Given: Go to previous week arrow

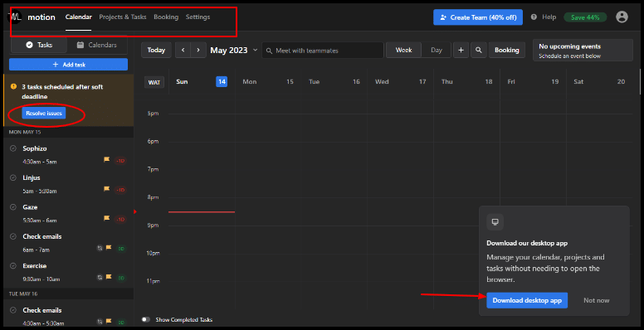Looking at the screenshot, I should point(183,50).
